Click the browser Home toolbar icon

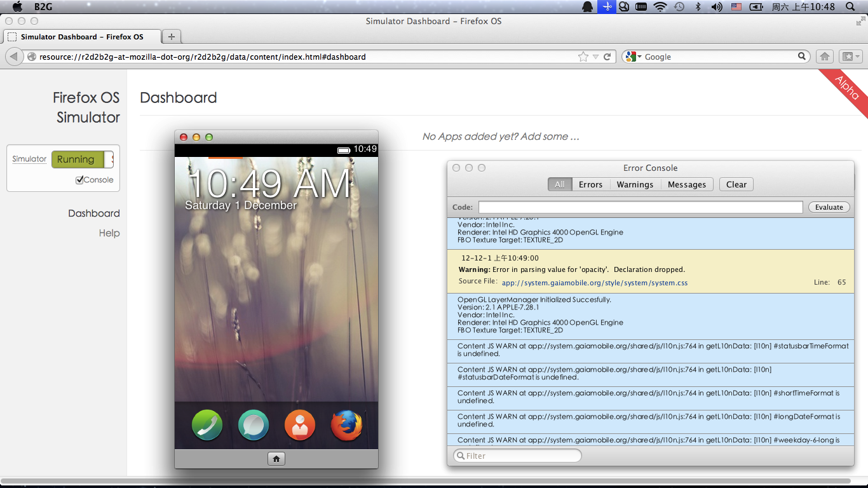click(824, 57)
